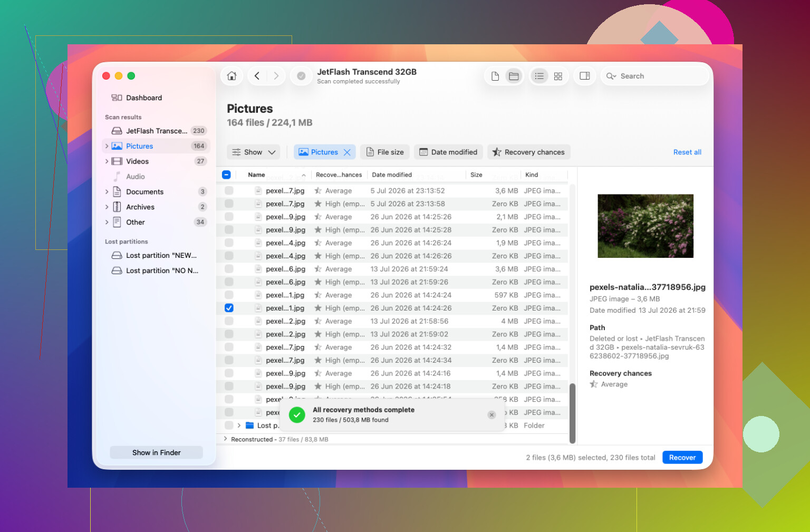Click the search magnifier icon
Screen dimensions: 810x532
611,76
